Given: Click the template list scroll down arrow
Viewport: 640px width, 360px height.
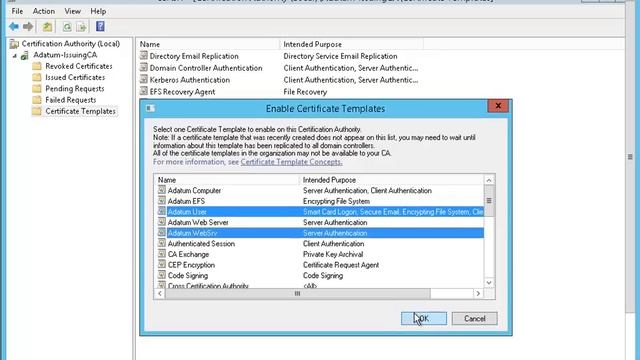Looking at the screenshot, I should 489,282.
